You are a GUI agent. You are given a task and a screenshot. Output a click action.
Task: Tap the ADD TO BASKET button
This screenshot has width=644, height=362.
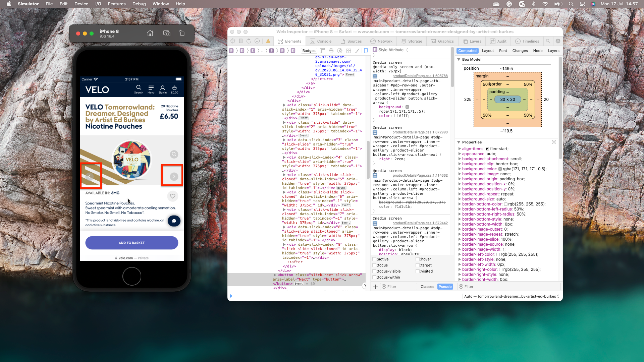tap(131, 243)
